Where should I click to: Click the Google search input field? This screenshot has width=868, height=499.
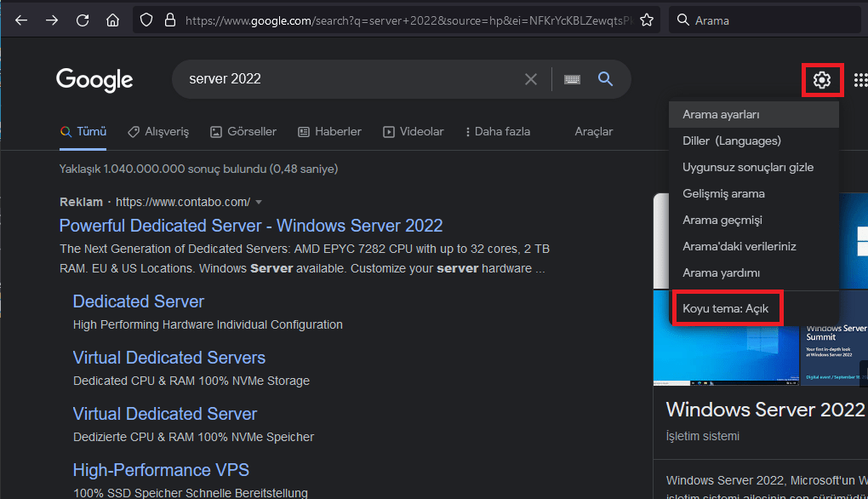(349, 79)
